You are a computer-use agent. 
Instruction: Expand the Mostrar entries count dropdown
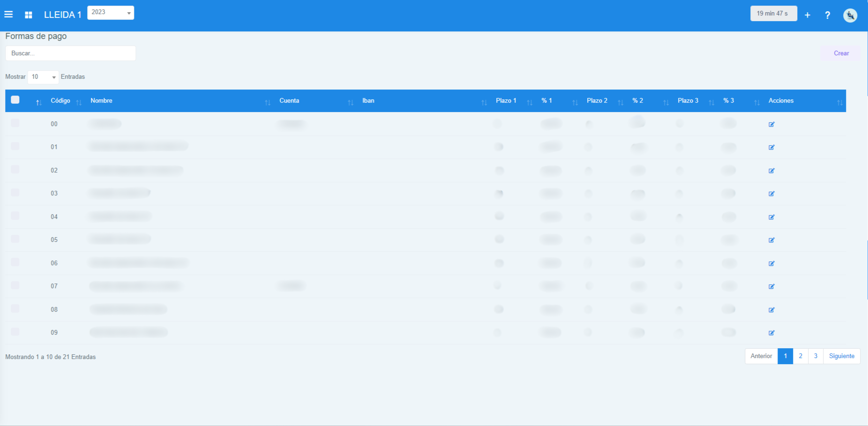(x=43, y=77)
